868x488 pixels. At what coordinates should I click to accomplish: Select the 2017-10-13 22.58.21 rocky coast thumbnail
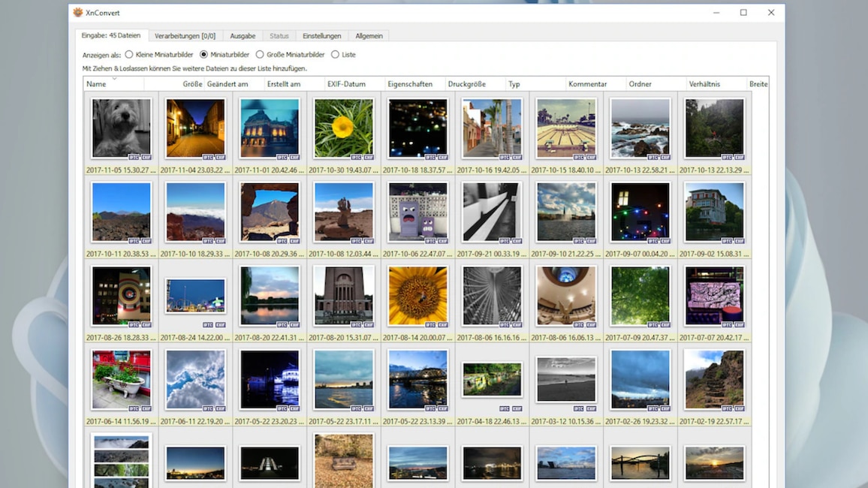pos(640,128)
